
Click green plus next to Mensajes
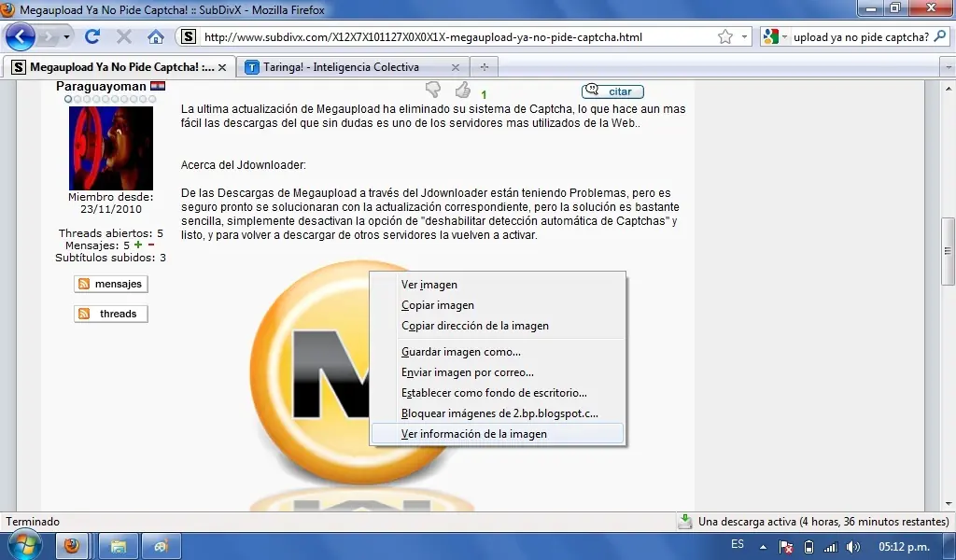point(138,245)
